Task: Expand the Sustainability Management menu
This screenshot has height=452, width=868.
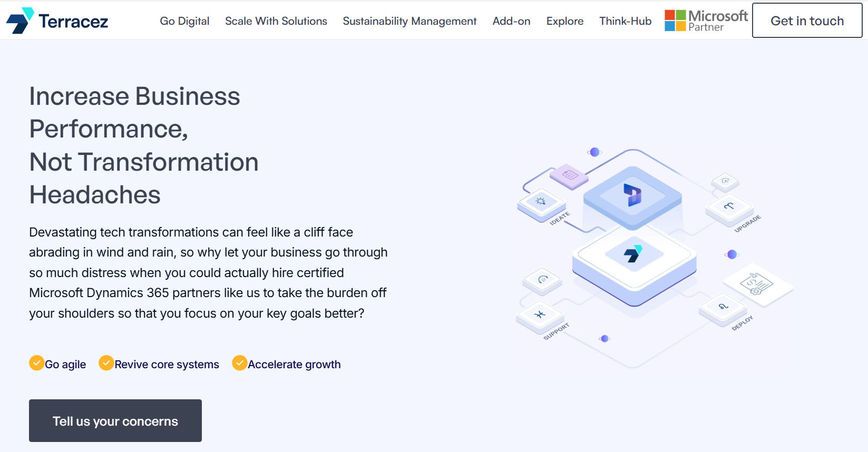Action: tap(409, 21)
